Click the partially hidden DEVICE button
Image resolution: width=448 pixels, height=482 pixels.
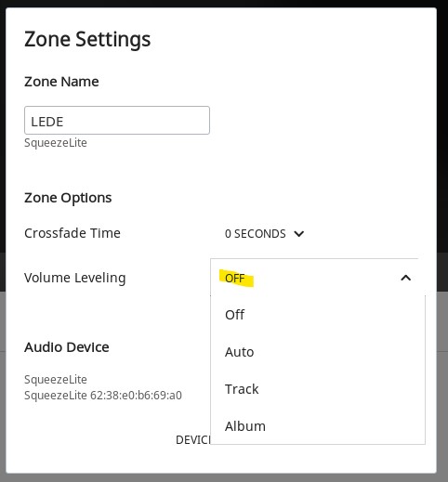[193, 439]
